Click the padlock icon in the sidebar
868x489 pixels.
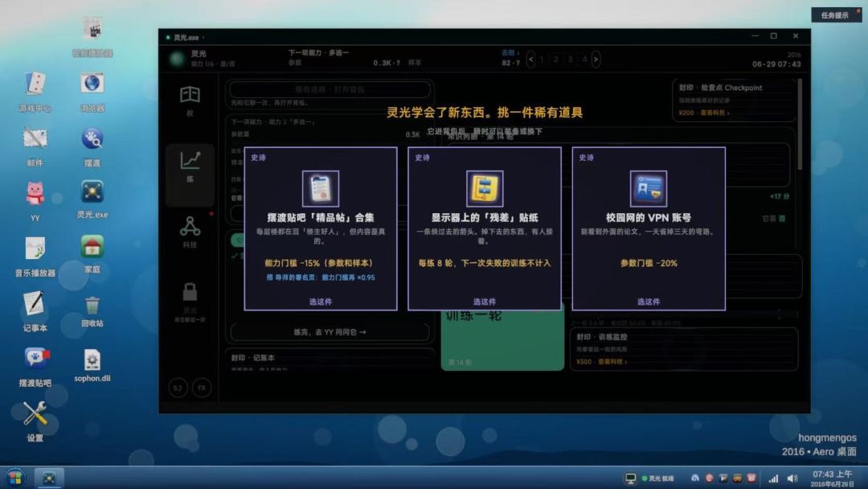[x=190, y=291]
